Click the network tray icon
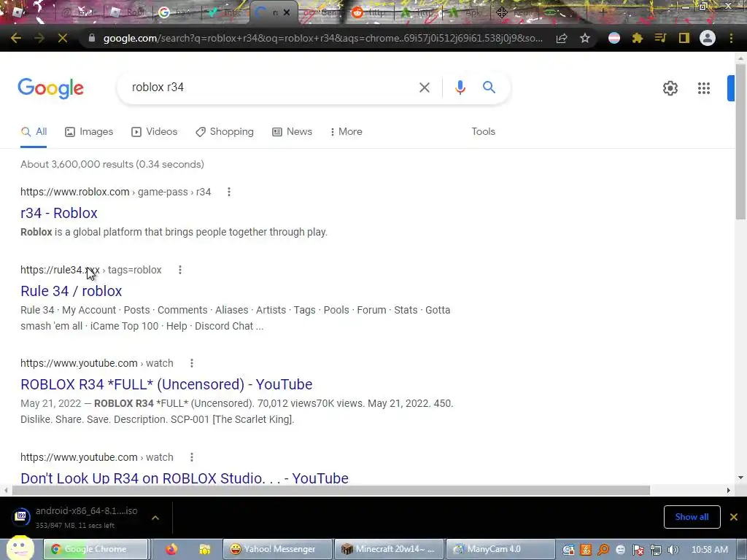The image size is (747, 560). (x=656, y=550)
